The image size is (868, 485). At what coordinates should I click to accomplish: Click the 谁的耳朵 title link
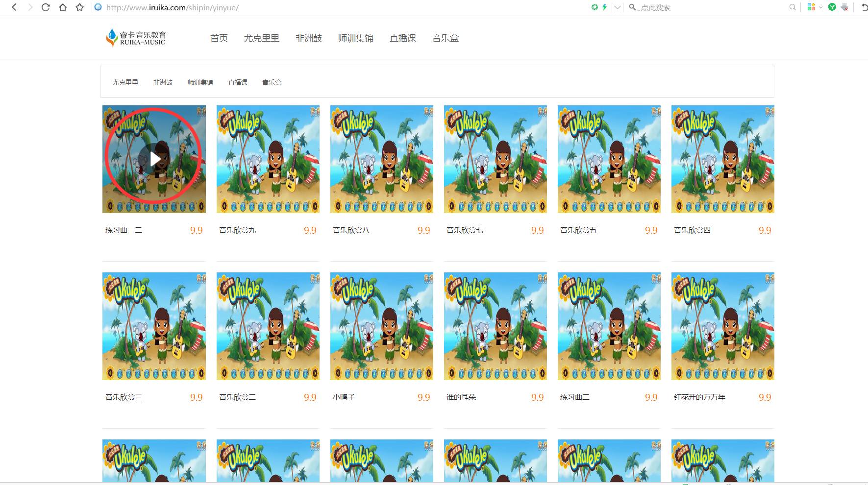(x=461, y=397)
